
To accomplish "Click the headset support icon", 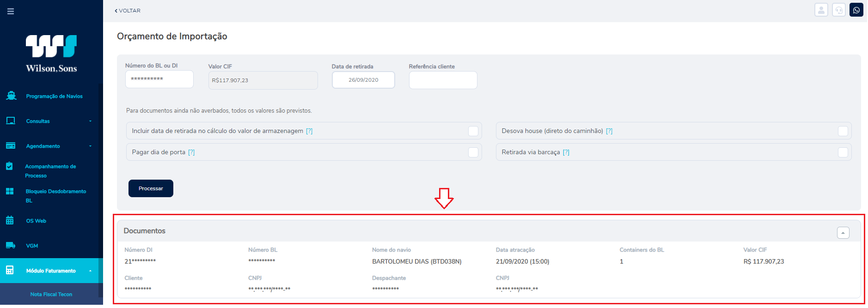I will 838,10.
